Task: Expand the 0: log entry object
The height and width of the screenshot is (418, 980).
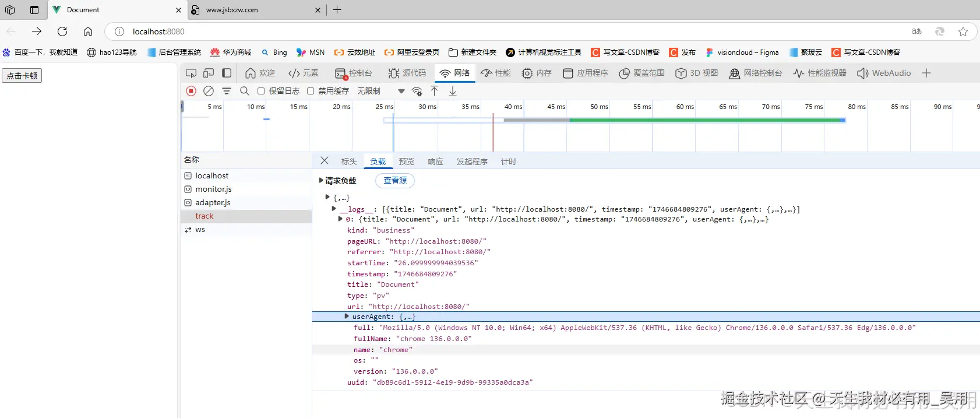Action: point(340,219)
